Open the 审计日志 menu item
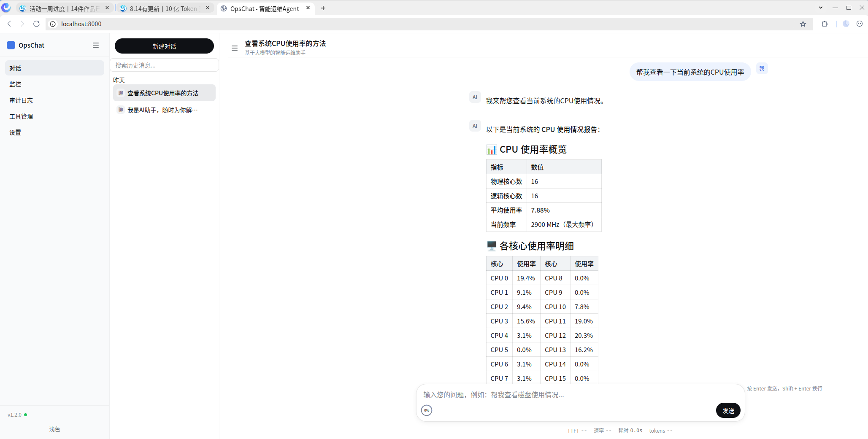 (x=54, y=100)
